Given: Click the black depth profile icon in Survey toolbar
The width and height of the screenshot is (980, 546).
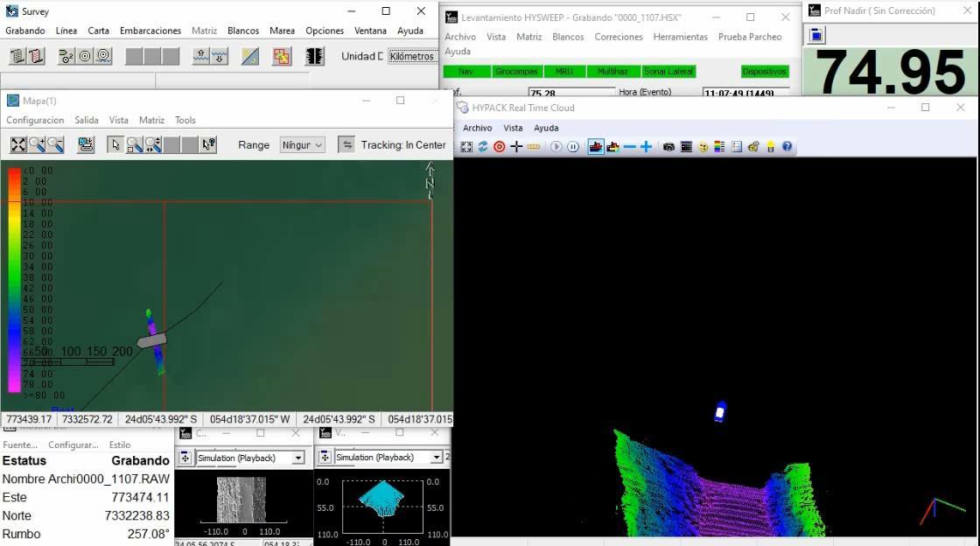Looking at the screenshot, I should [314, 56].
